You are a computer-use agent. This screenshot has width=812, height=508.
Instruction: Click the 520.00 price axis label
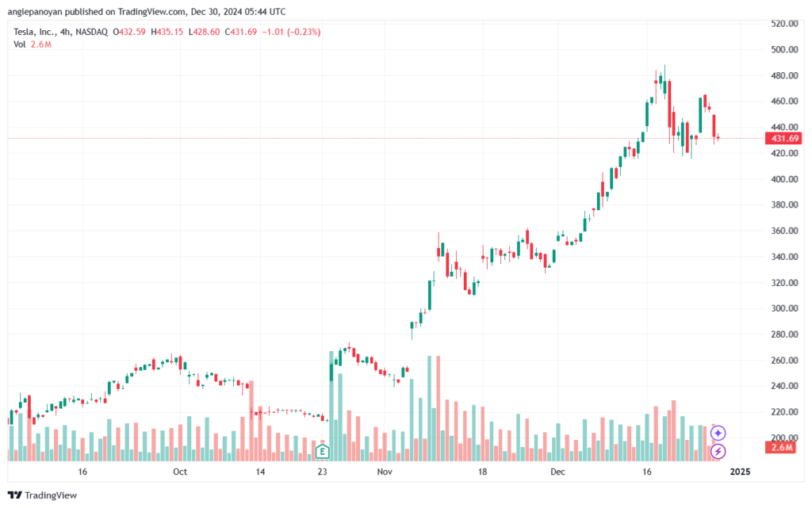point(784,23)
